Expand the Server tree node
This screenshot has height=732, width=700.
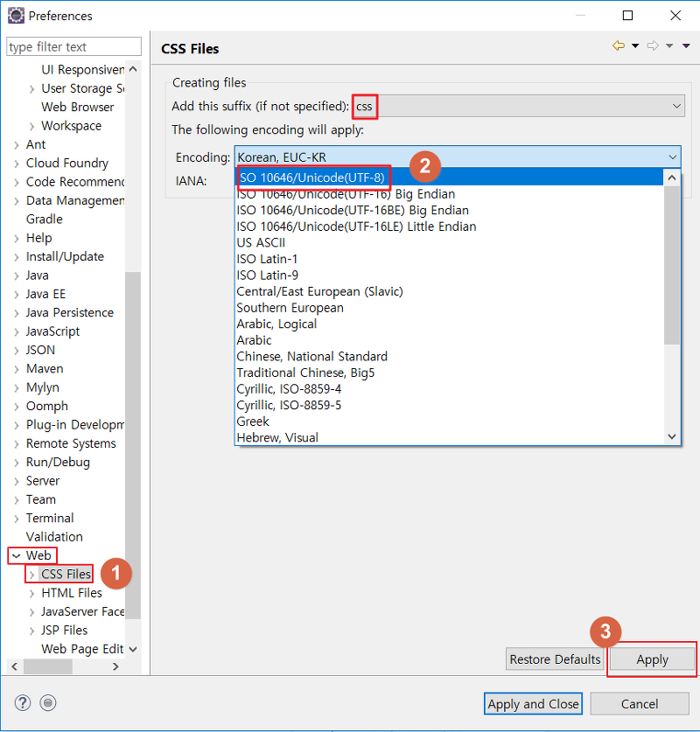[x=17, y=481]
